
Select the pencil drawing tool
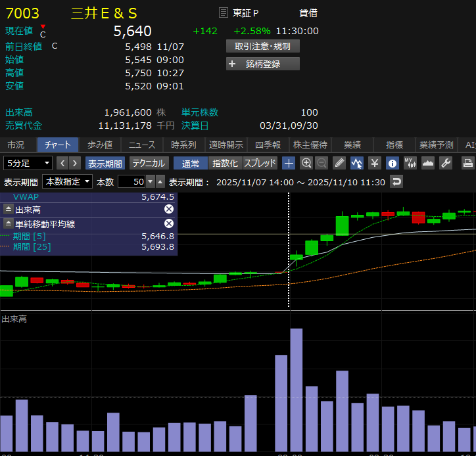[x=339, y=163]
